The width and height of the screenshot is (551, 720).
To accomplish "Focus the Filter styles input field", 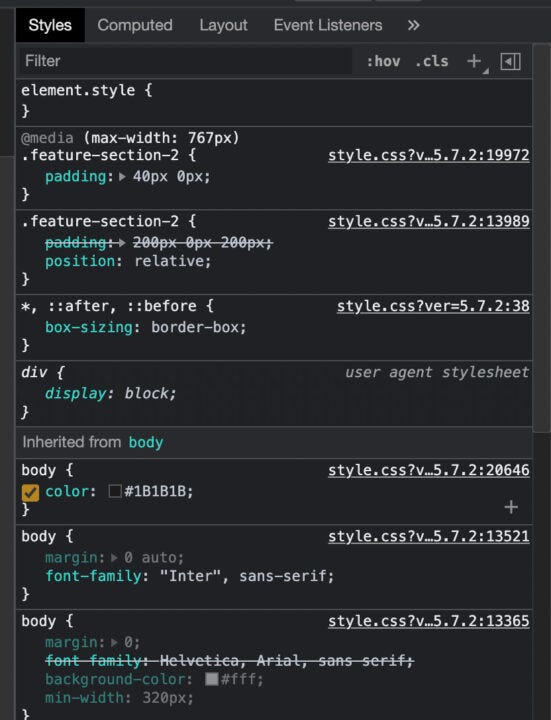I will click(x=186, y=61).
